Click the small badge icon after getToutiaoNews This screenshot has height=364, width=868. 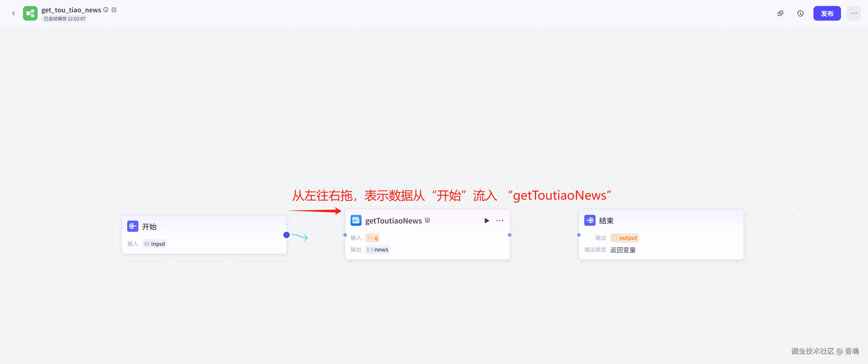428,220
